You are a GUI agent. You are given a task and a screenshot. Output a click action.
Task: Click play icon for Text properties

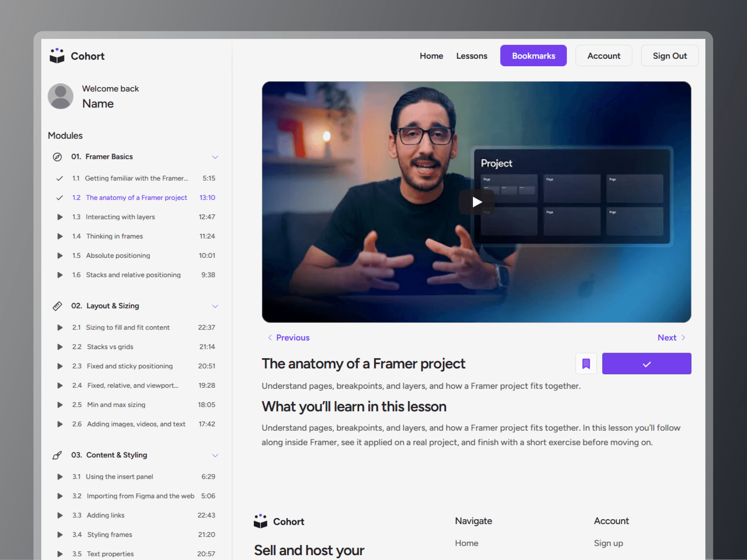tap(60, 554)
